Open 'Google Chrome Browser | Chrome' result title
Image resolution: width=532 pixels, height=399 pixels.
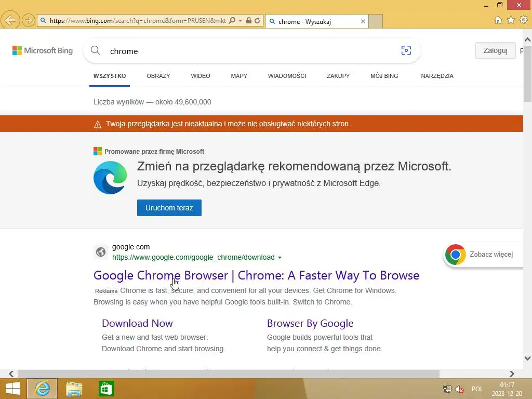pyautogui.click(x=257, y=275)
